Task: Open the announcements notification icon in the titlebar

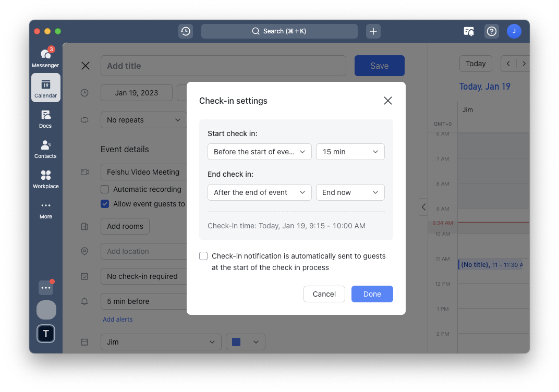Action: coord(468,31)
